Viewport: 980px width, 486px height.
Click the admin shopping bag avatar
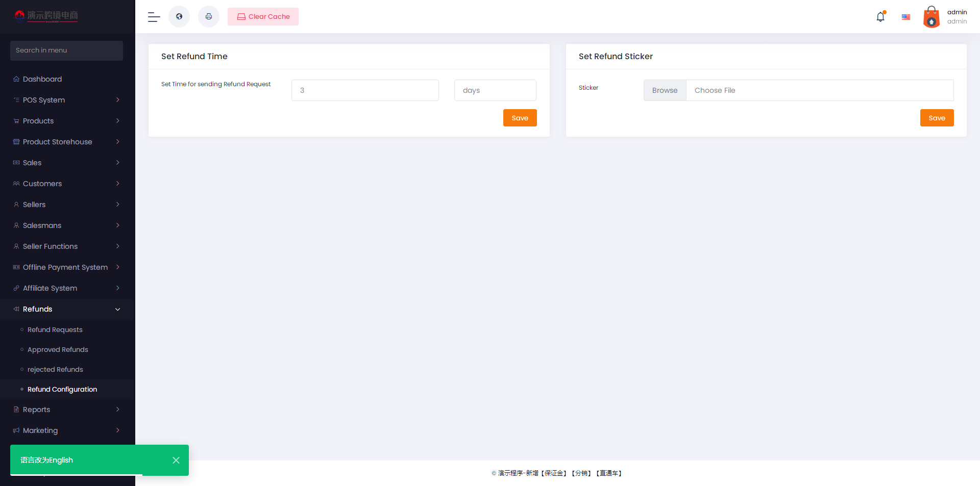coord(932,17)
